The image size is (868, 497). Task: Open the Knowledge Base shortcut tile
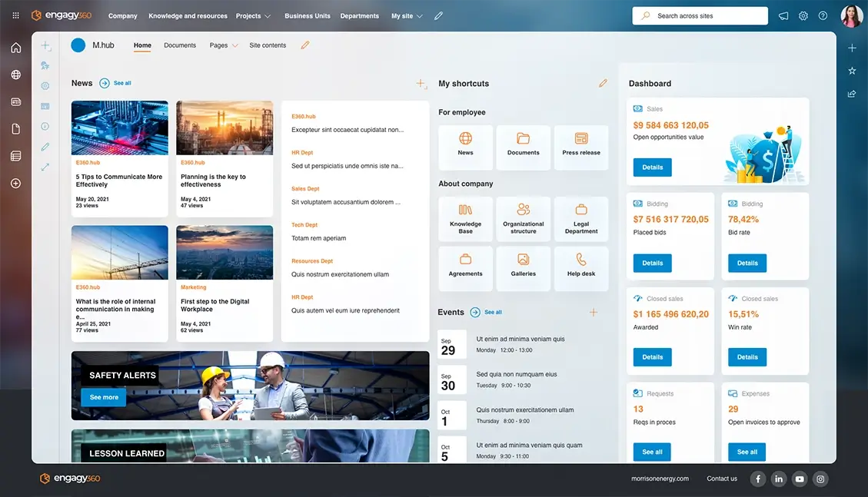465,220
